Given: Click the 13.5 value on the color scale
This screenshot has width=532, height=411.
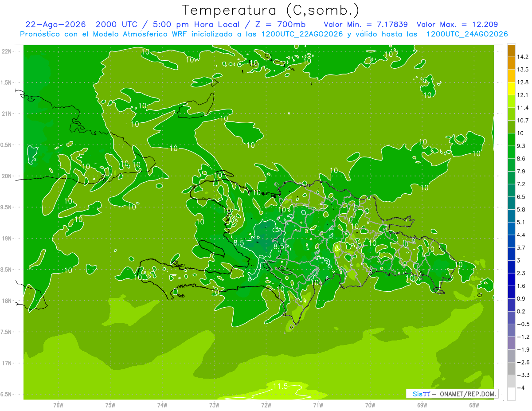Looking at the screenshot, I should click(523, 70).
